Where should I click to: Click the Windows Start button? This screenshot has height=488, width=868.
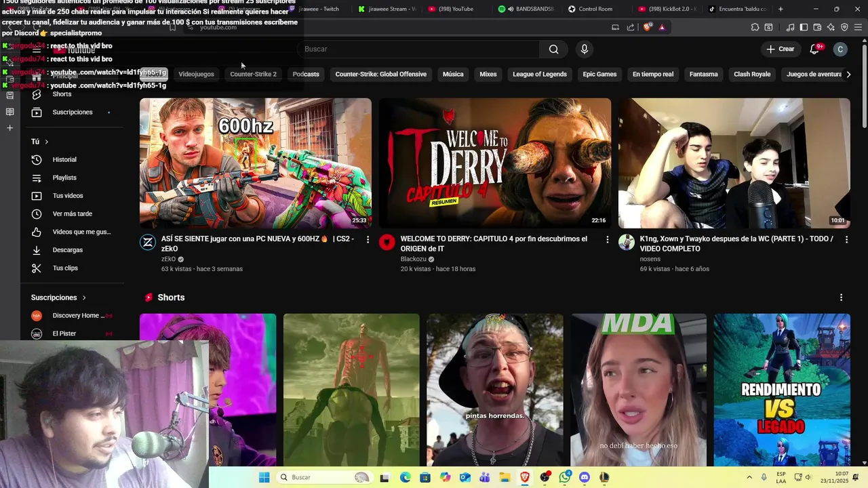click(264, 477)
